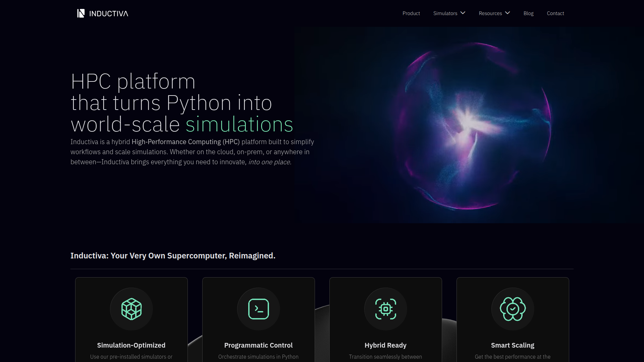Click the INDUCTIVA wordmark
The height and width of the screenshot is (362, 644).
click(x=109, y=14)
